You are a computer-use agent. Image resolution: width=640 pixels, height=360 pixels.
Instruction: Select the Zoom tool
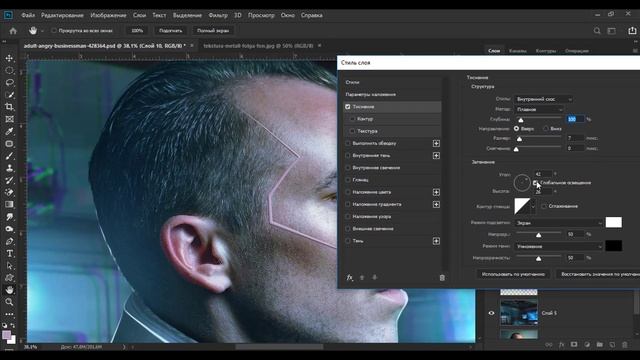pyautogui.click(x=9, y=302)
